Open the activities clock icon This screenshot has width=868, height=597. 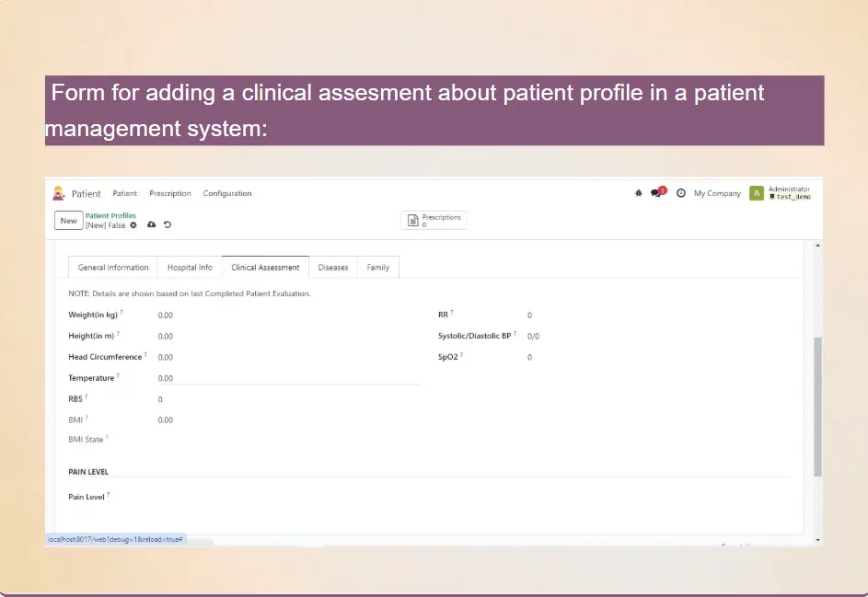(681, 193)
